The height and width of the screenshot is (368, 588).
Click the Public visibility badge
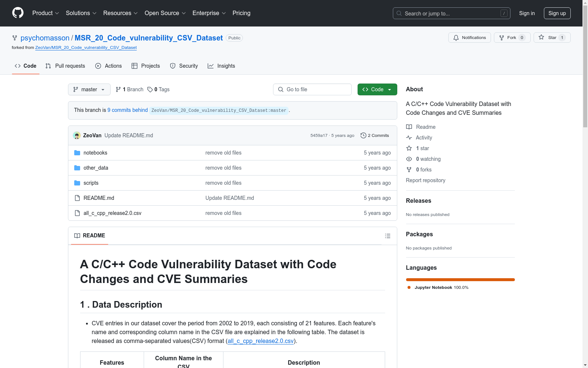(234, 38)
